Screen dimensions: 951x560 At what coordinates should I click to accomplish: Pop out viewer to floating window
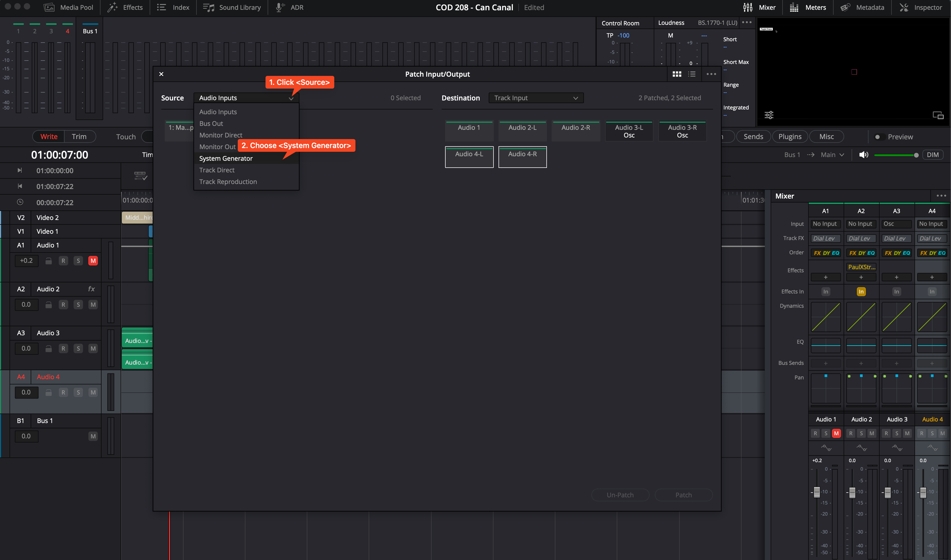click(x=938, y=115)
